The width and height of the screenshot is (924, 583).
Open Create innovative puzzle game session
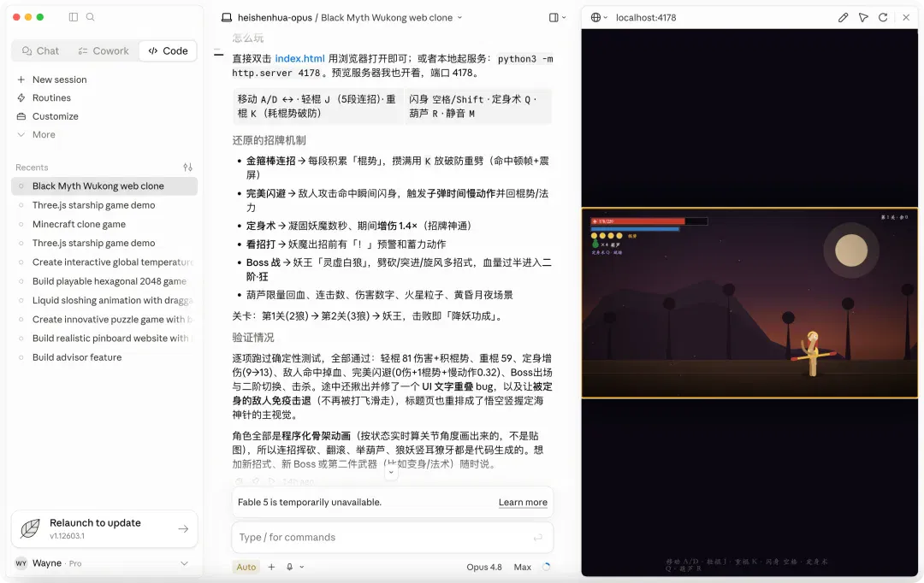(x=104, y=319)
